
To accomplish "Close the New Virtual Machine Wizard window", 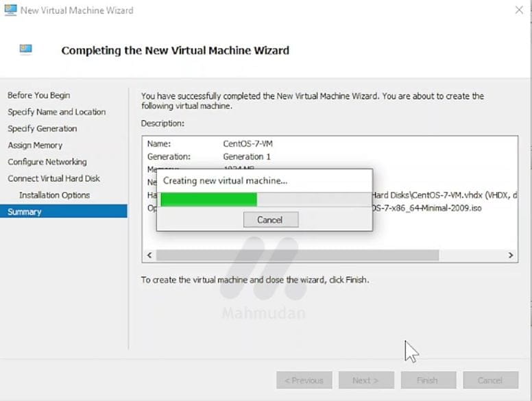I will click(x=519, y=10).
